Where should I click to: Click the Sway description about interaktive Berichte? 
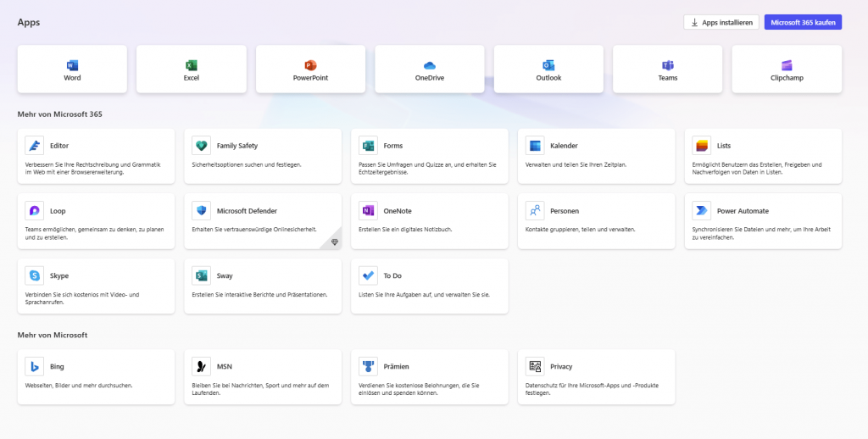click(x=259, y=295)
